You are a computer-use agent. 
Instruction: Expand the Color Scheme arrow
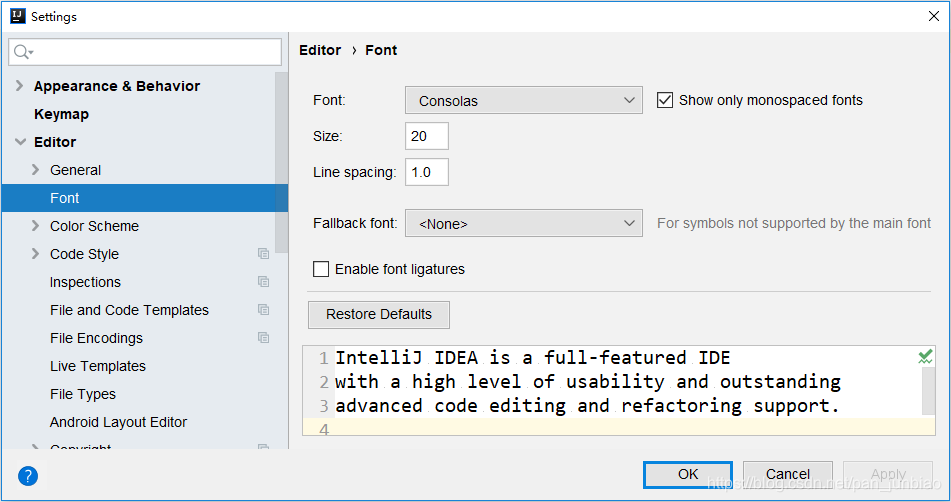click(35, 226)
